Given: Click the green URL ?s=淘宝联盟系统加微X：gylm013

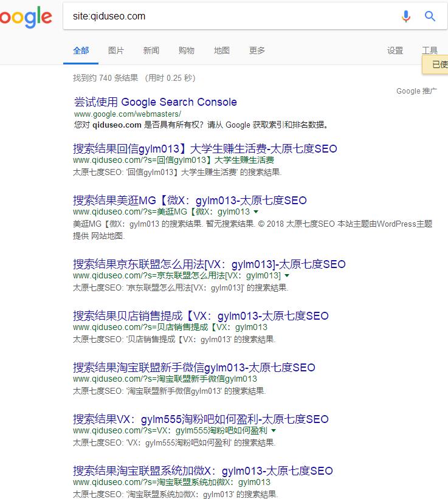Looking at the screenshot, I should [171, 482].
